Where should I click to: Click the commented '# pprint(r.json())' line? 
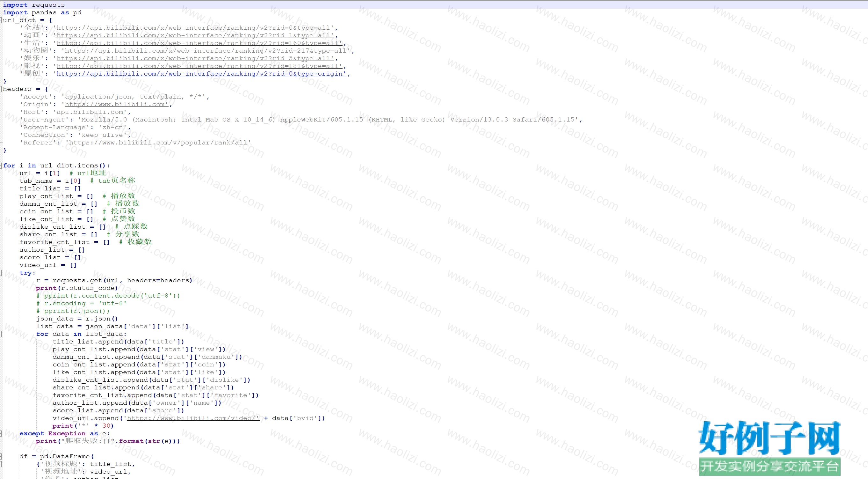[x=73, y=311]
